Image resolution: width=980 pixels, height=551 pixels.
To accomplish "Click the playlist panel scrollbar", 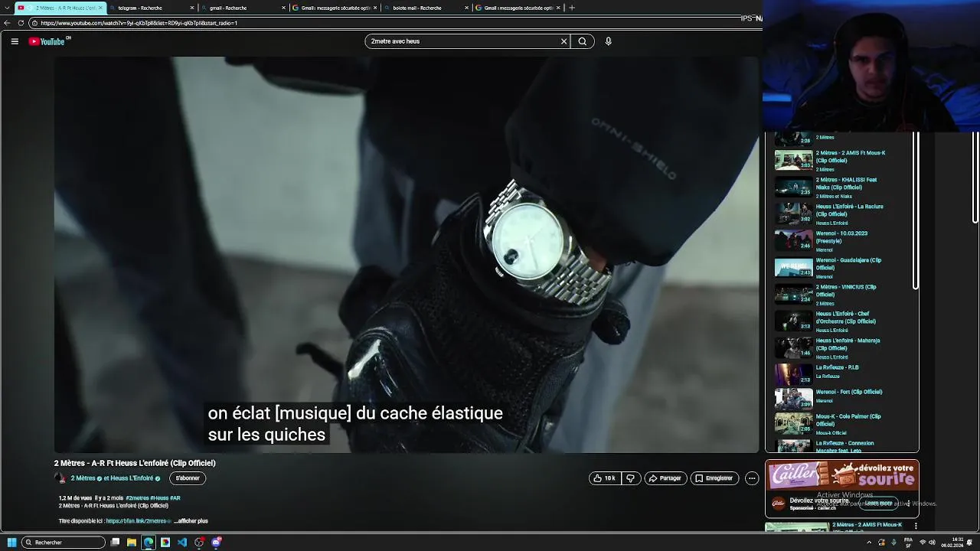I will [916, 211].
